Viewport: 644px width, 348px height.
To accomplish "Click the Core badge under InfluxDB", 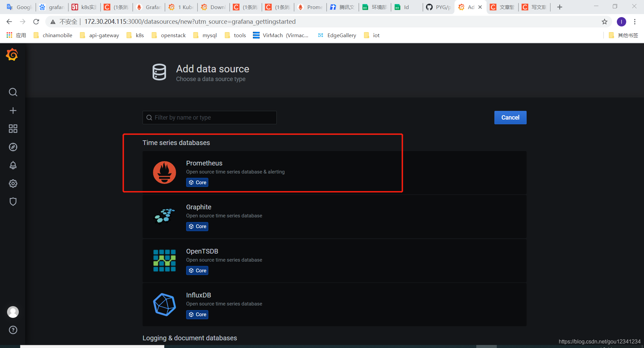I will [x=197, y=315].
